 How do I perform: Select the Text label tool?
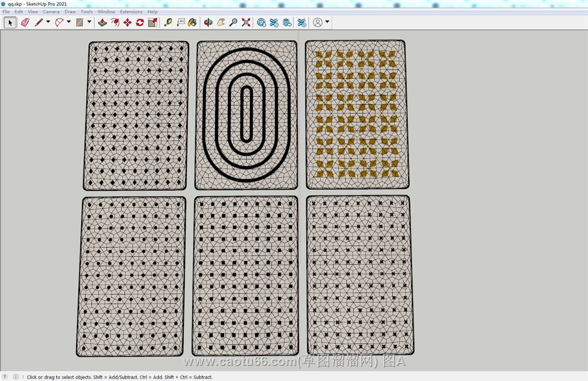point(180,23)
